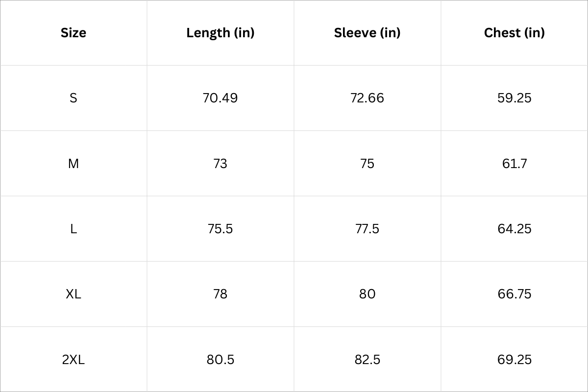Select the 69.25 chest cell
This screenshot has width=588, height=392.
514,360
